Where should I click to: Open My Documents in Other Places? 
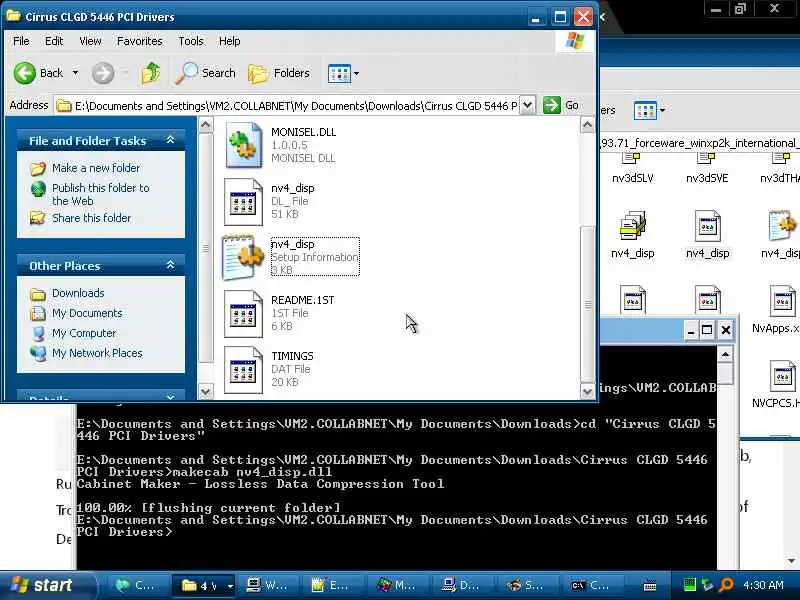(x=87, y=313)
